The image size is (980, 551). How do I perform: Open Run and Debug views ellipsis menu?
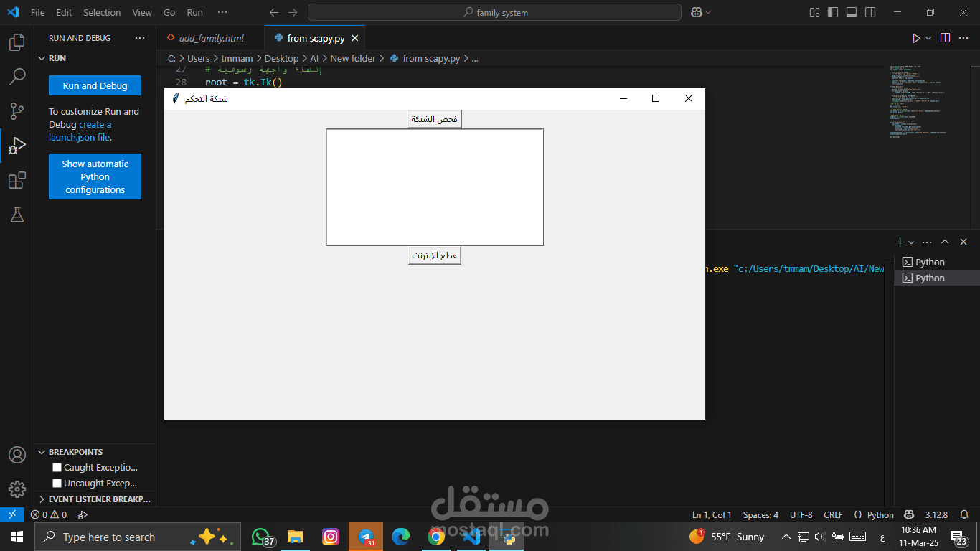[x=139, y=38]
